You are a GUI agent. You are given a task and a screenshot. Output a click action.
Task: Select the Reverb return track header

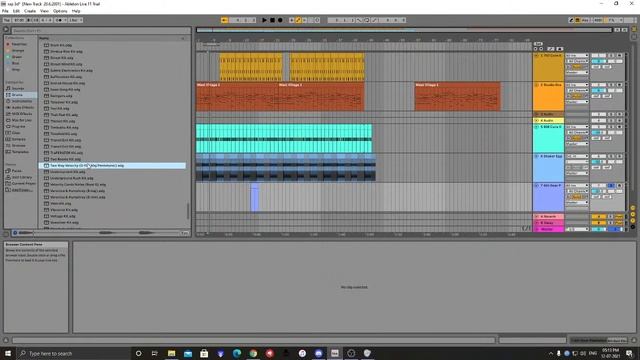(549, 216)
